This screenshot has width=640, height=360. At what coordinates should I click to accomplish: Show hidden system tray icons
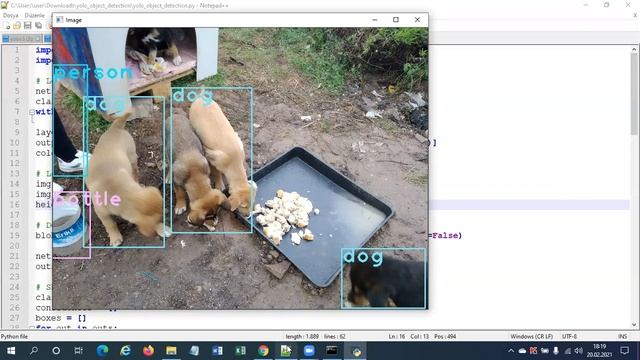pyautogui.click(x=511, y=351)
